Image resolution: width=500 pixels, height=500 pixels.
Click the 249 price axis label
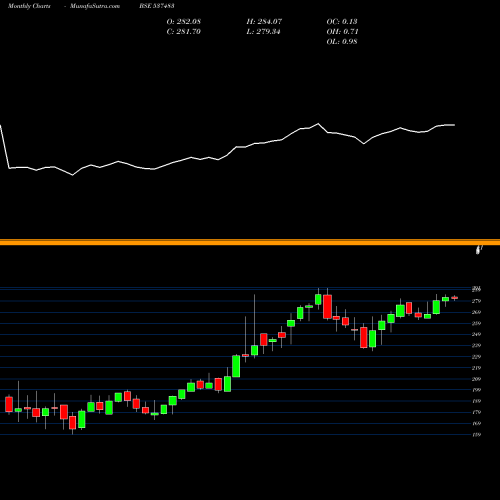pos(477,334)
